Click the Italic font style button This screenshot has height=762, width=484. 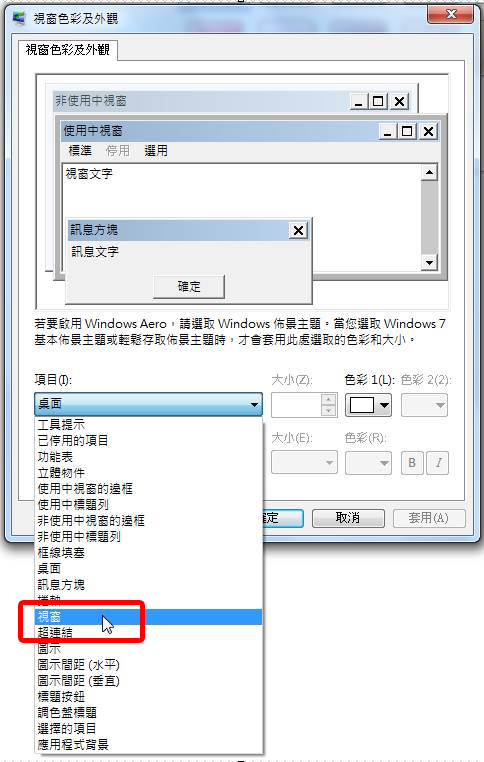438,463
